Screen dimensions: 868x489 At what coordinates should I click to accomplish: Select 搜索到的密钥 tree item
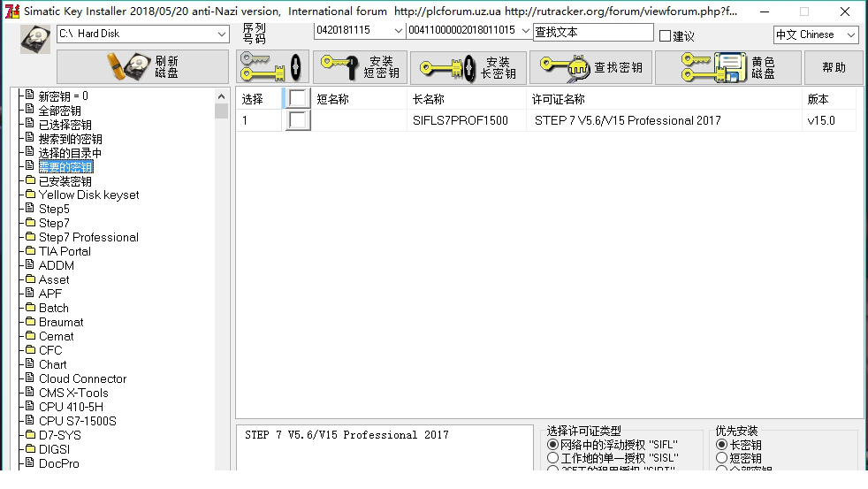tap(71, 139)
